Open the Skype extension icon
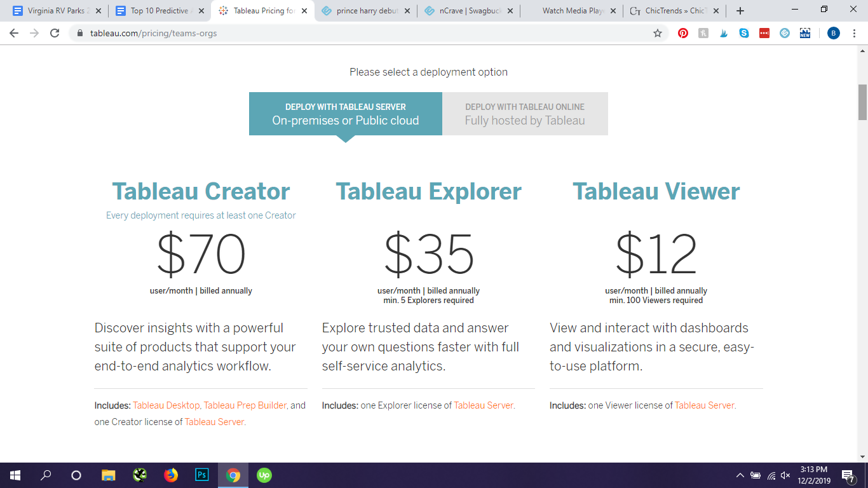 coord(744,33)
